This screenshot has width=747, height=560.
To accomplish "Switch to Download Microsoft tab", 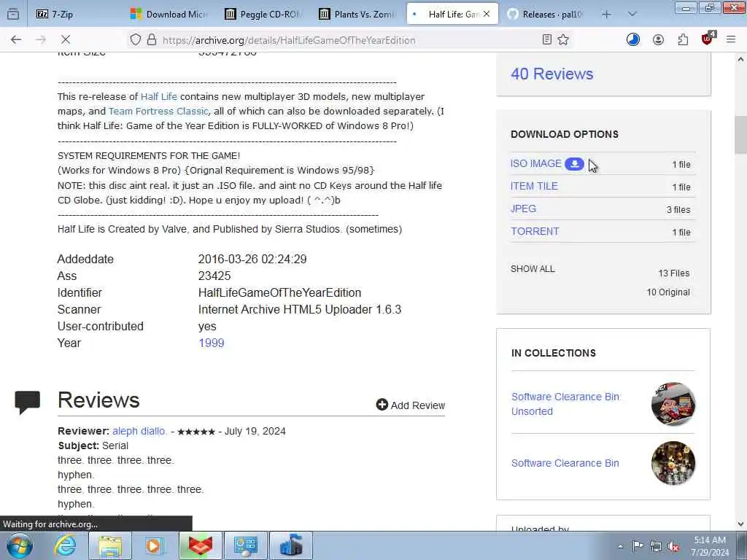I will click(x=169, y=15).
